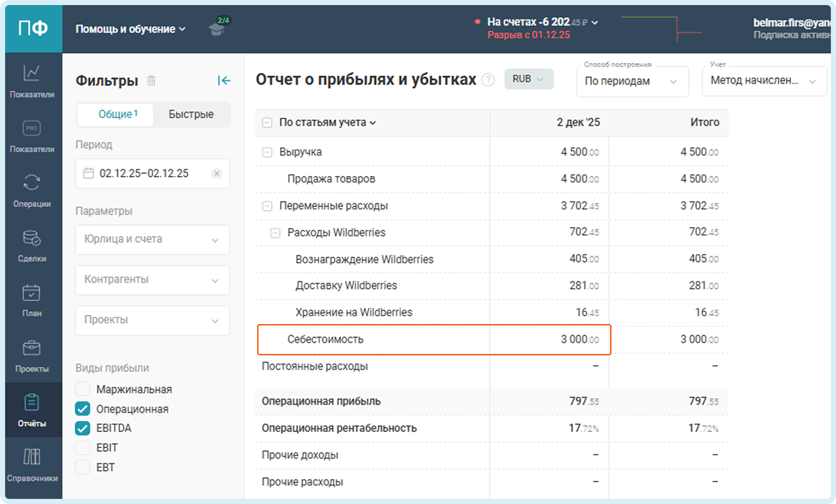
Task: Uncheck the EBITDA checkbox
Action: 82,428
